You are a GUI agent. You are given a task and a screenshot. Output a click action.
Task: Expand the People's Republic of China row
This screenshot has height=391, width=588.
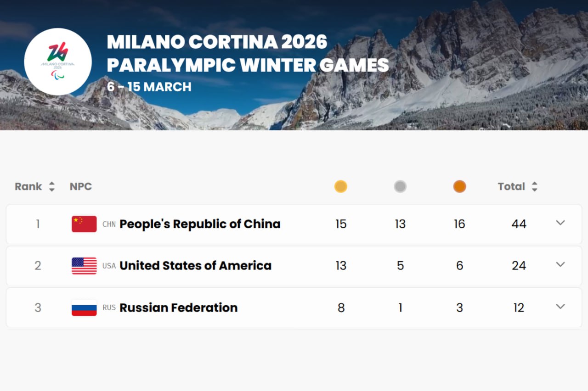coord(560,223)
